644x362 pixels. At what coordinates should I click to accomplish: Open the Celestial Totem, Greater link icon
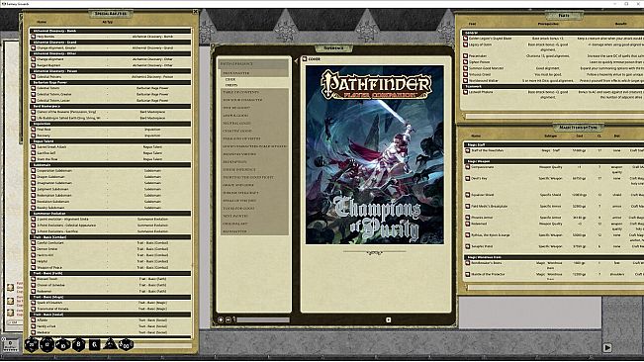[34, 94]
